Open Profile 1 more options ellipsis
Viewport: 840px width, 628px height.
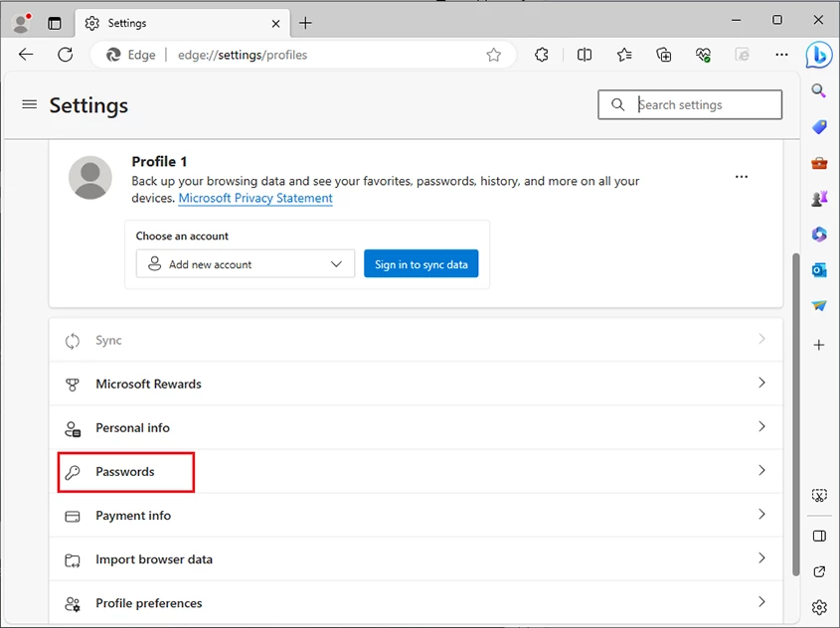742,177
